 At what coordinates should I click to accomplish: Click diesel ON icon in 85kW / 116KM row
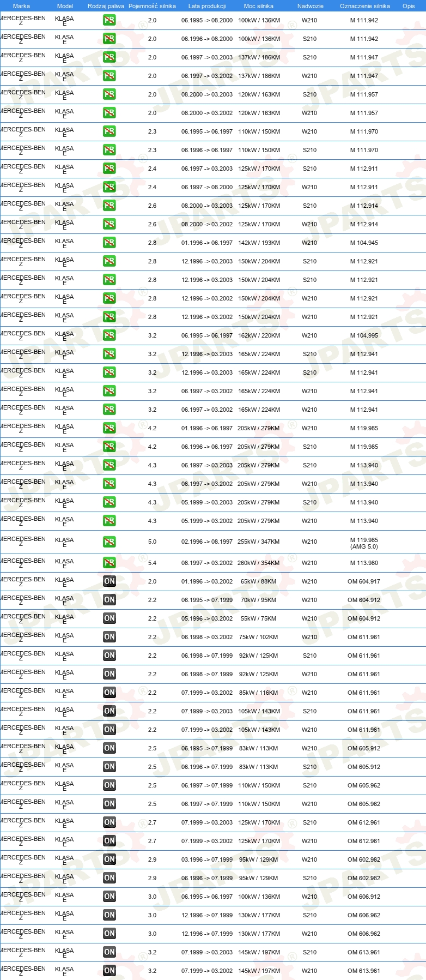tap(109, 693)
